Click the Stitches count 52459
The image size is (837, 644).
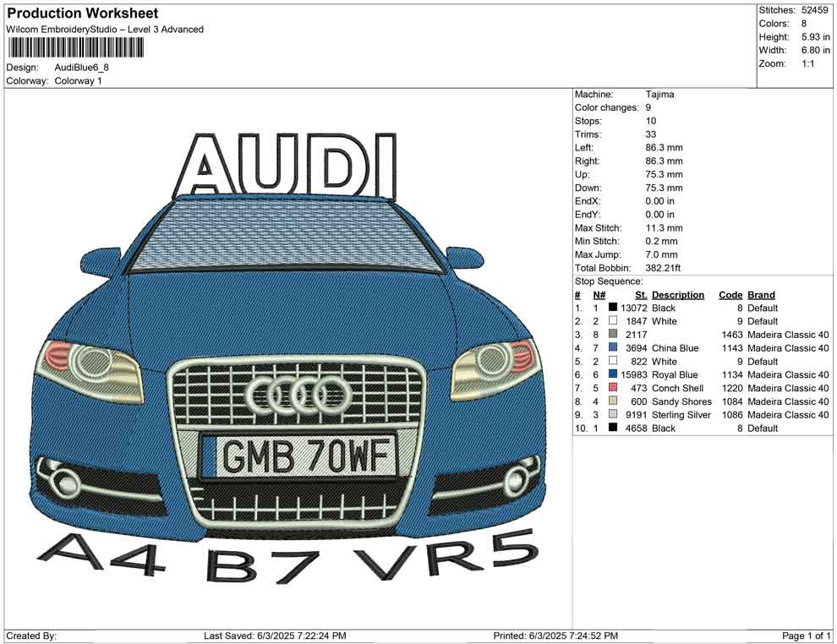click(x=814, y=10)
